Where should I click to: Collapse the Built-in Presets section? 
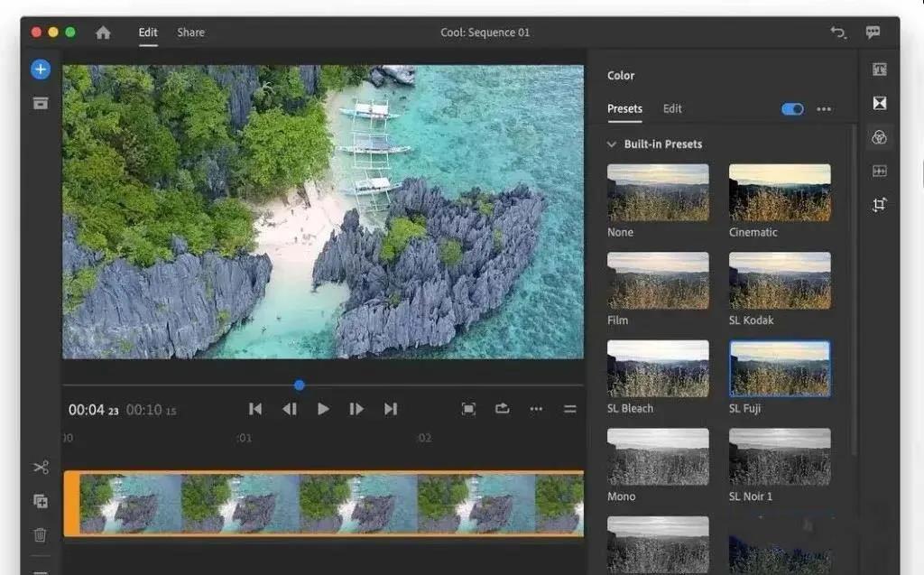click(612, 144)
